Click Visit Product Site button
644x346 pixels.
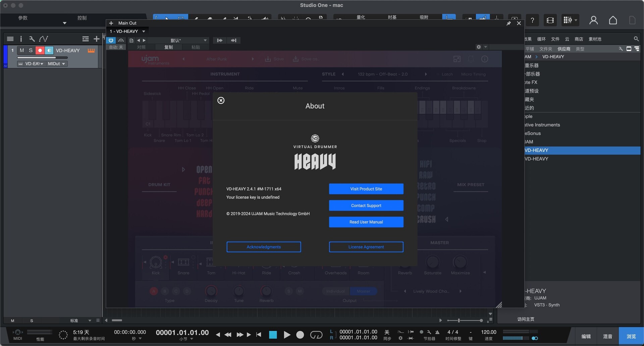pyautogui.click(x=366, y=189)
